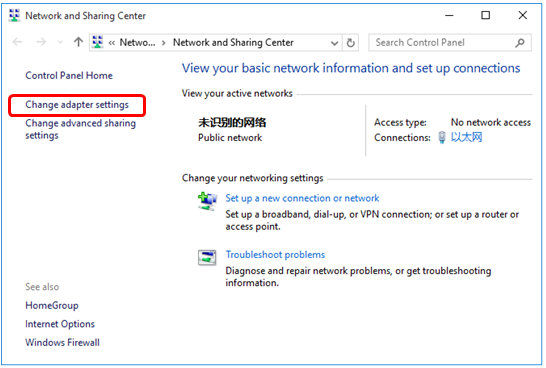Viewport: 546px width, 368px height.
Task: Refresh the address bar location
Action: pos(351,42)
